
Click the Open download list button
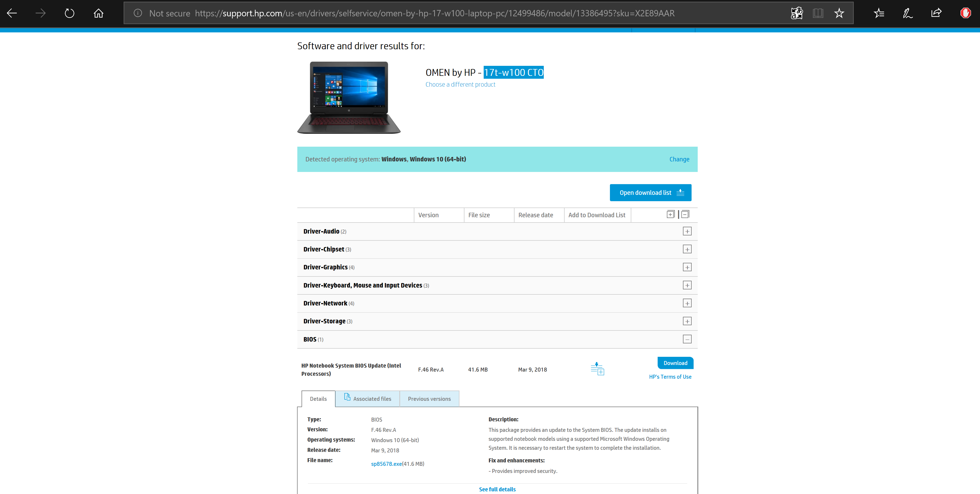[651, 193]
